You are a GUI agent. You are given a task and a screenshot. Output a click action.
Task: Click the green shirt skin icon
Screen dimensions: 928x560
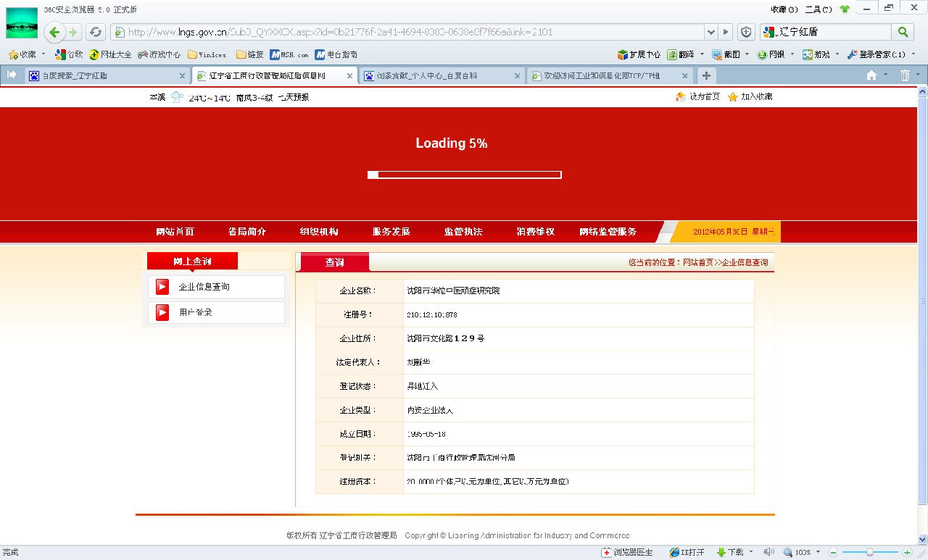(845, 9)
